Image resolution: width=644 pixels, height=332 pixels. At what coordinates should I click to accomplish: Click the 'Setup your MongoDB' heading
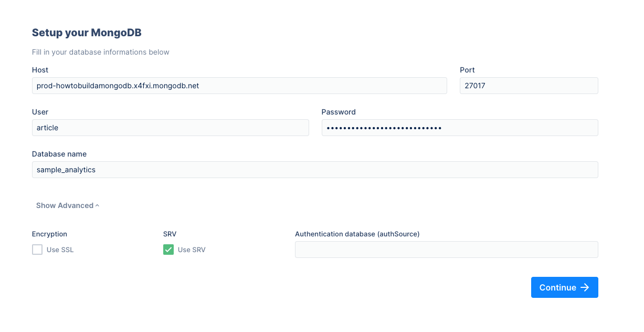87,33
